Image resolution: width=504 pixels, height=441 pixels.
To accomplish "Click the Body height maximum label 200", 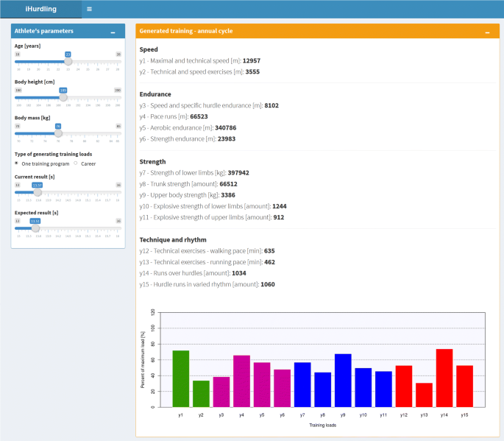I will [x=118, y=90].
